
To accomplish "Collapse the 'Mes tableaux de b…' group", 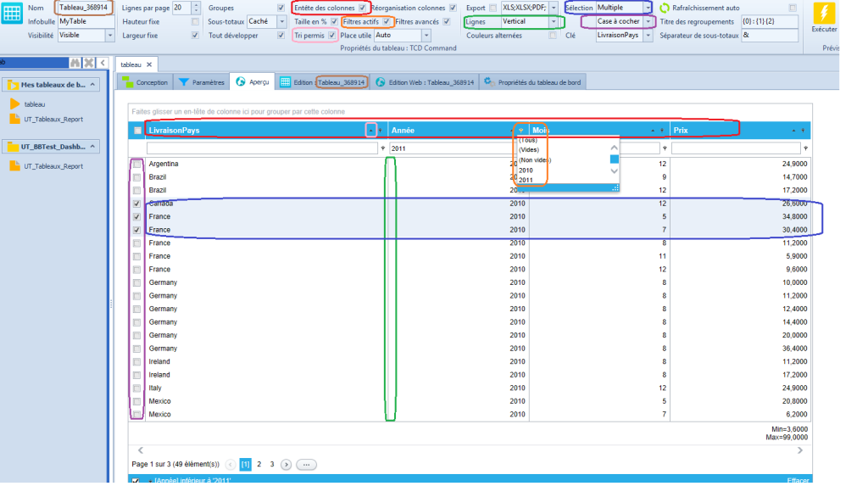I will pyautogui.click(x=92, y=85).
